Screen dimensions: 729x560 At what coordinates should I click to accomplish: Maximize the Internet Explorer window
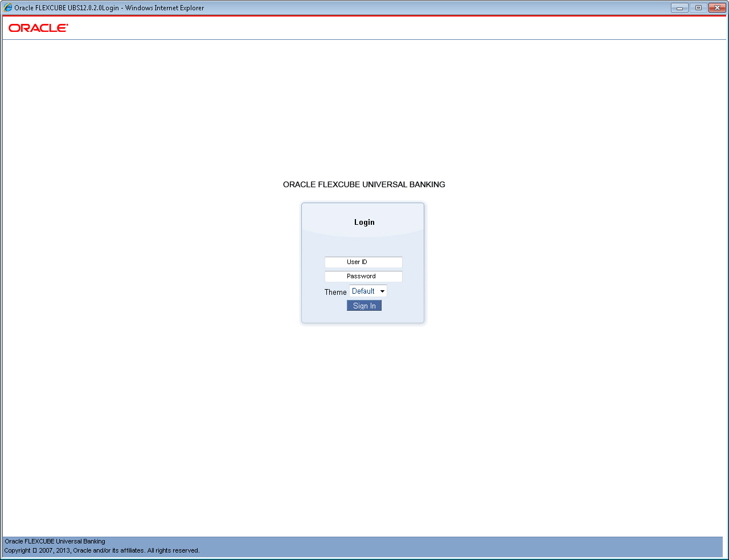(x=698, y=8)
